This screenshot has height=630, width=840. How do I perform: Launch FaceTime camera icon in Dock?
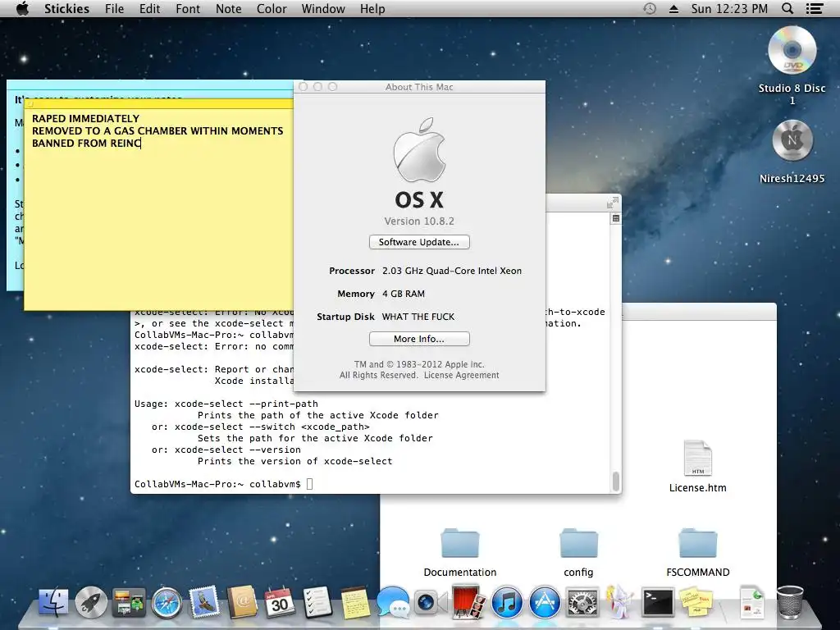pyautogui.click(x=431, y=602)
